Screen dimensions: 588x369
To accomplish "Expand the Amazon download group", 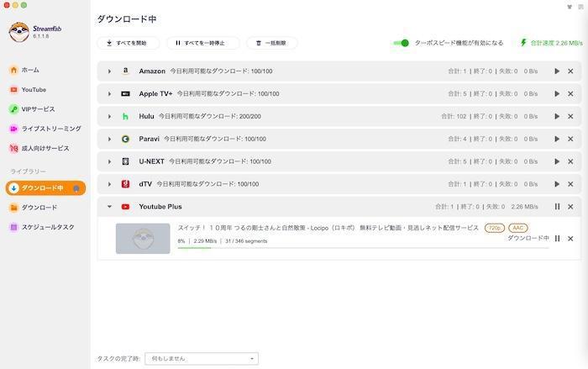I will tap(109, 71).
